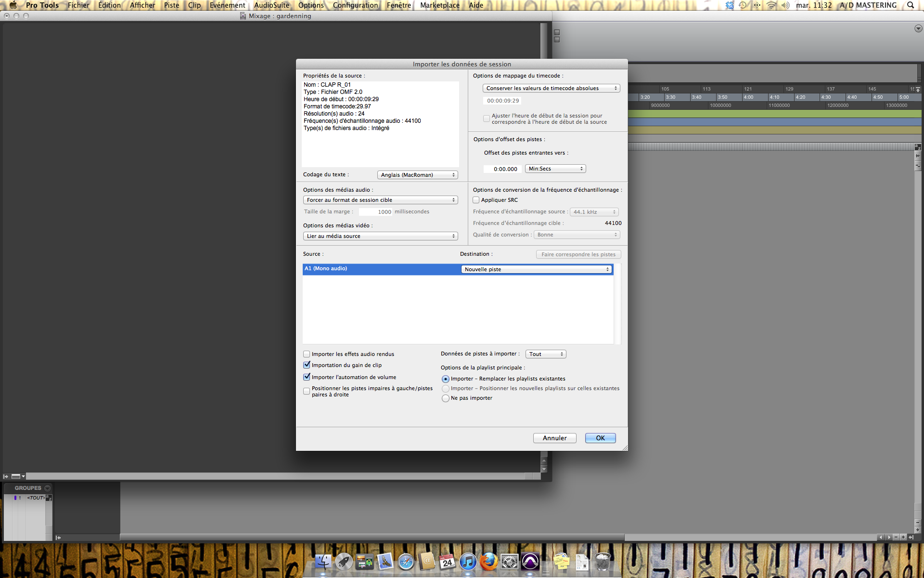The height and width of the screenshot is (578, 924).
Task: Open iTunes in the dock
Action: [x=468, y=562]
